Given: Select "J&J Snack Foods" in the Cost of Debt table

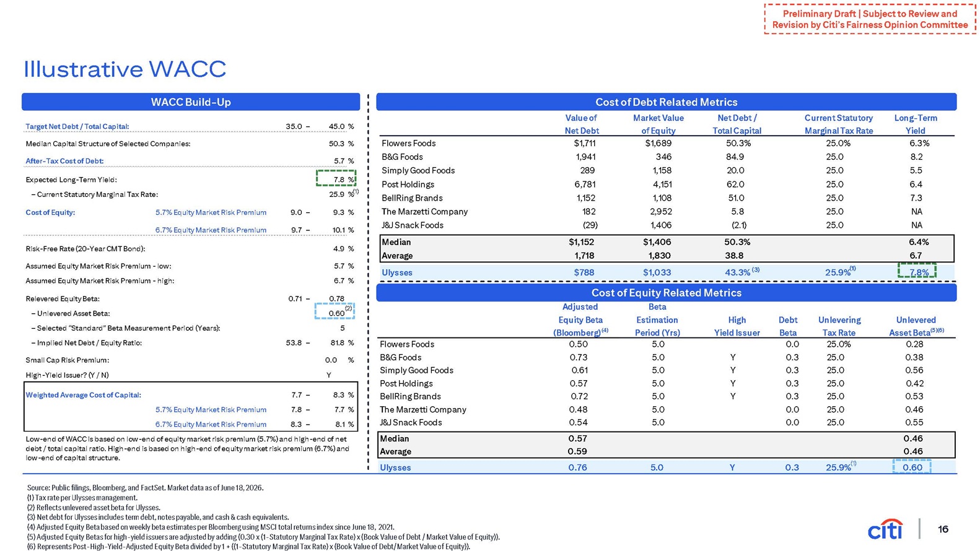Looking at the screenshot, I should tap(413, 225).
